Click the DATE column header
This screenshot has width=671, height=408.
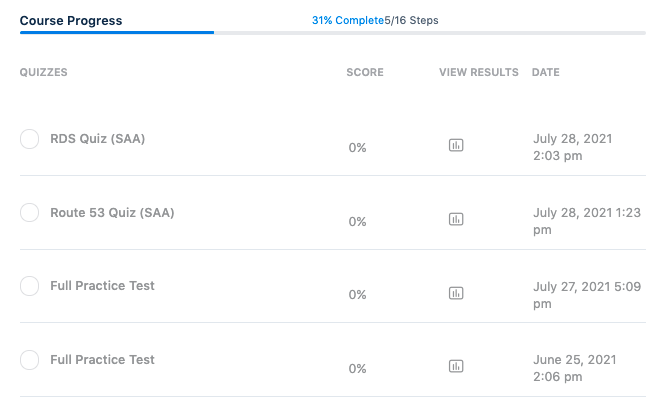pyautogui.click(x=546, y=72)
